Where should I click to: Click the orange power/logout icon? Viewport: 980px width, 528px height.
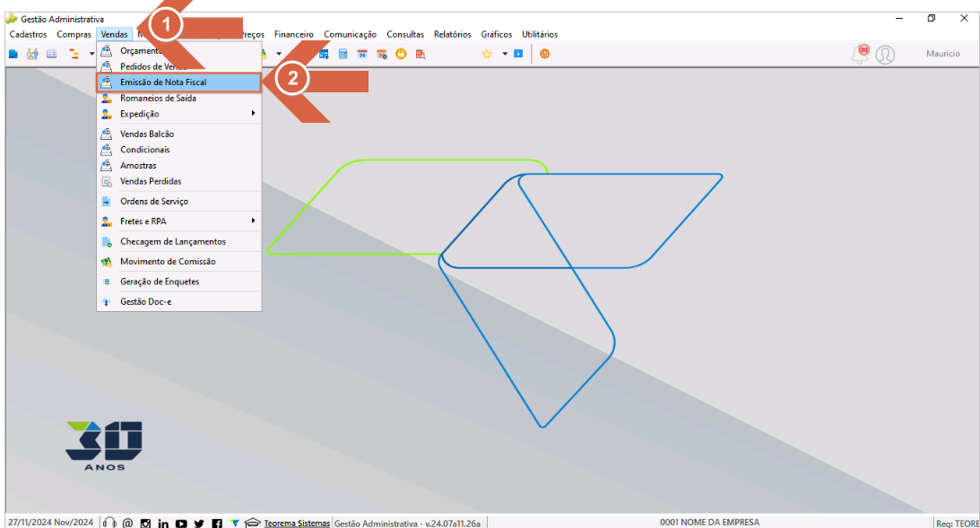[544, 54]
